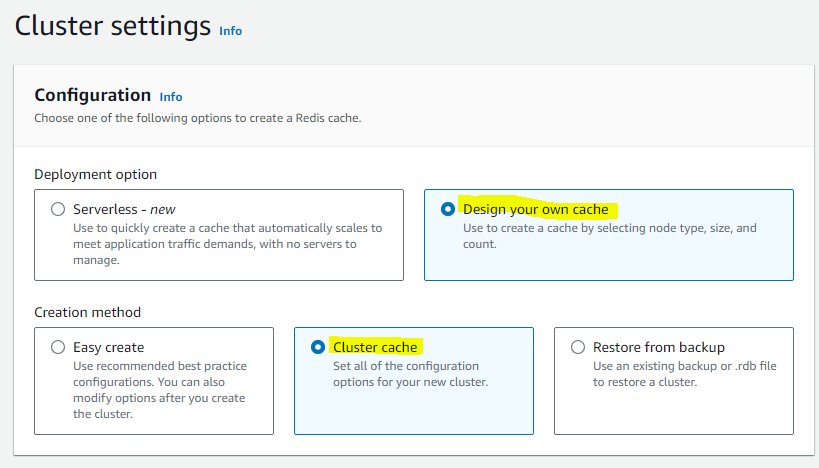Click the highlighted 'Cluster cache' title
The height and width of the screenshot is (468, 819).
coord(376,347)
